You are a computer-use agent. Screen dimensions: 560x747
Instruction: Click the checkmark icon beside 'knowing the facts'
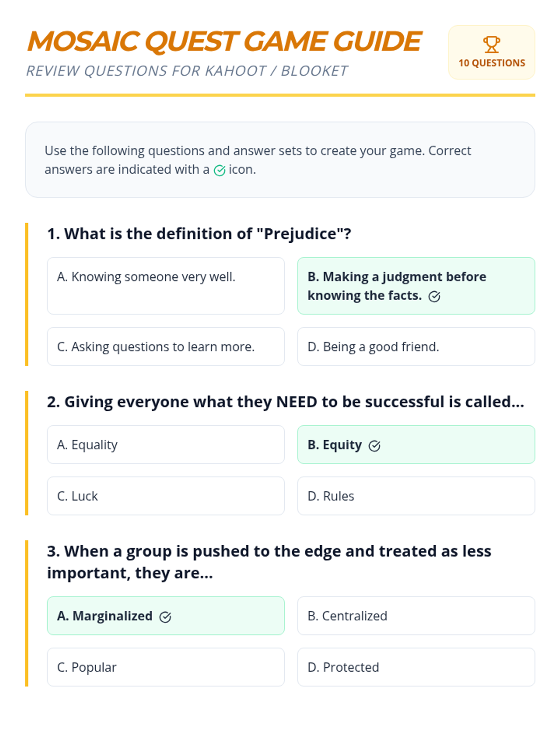click(434, 296)
